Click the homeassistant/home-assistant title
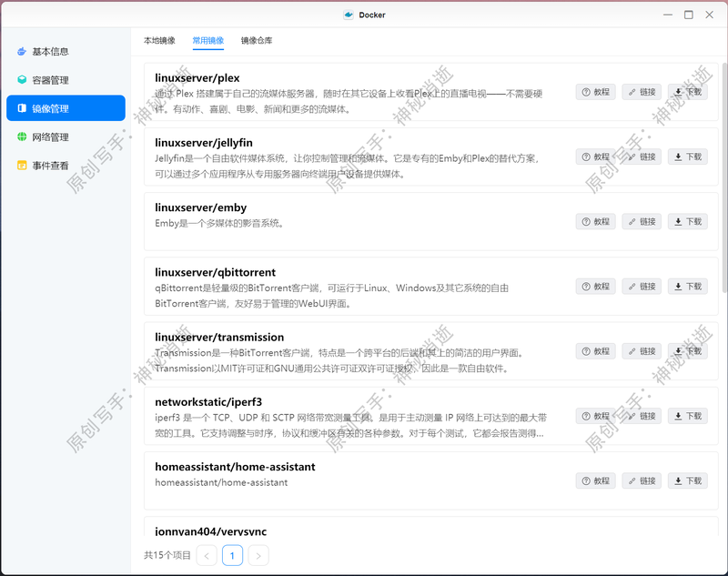The width and height of the screenshot is (728, 576). (235, 467)
